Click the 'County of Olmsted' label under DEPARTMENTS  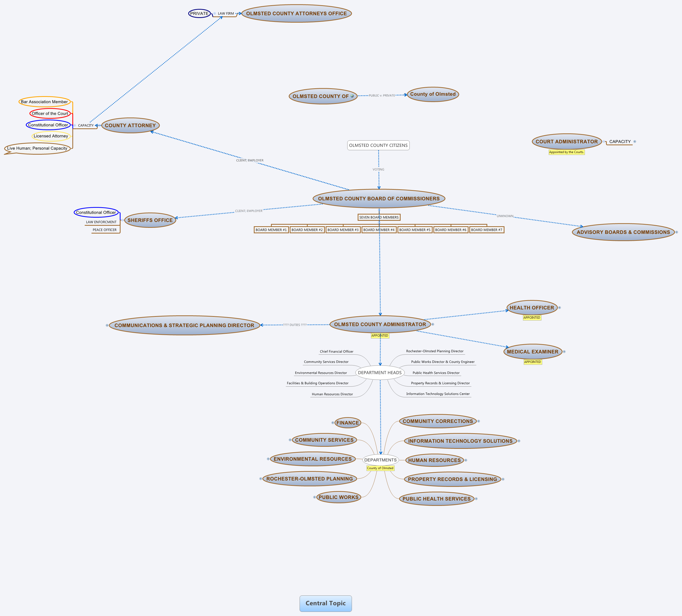coord(380,468)
